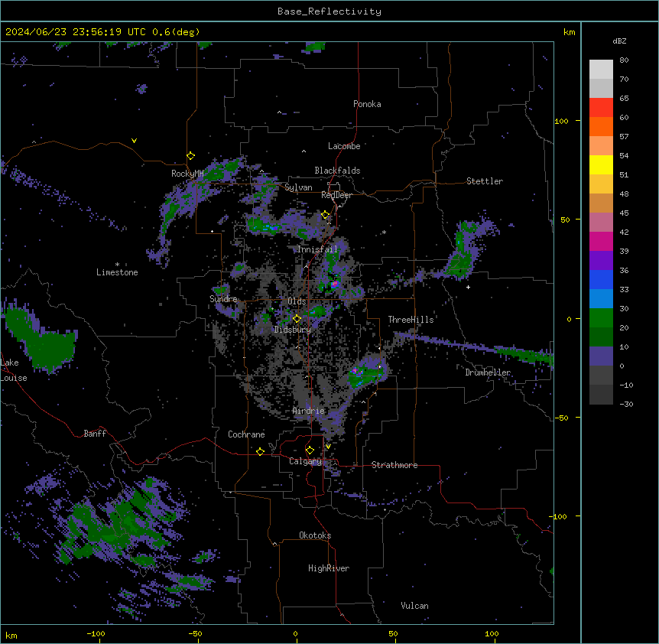Select the Blackfalds label on the map
659x644 pixels.
337,171
